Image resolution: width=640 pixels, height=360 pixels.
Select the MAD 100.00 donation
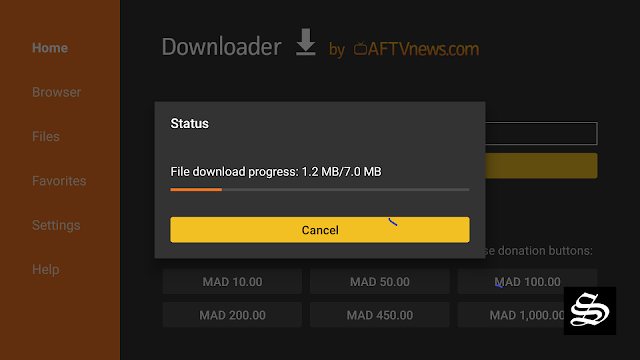pyautogui.click(x=527, y=282)
